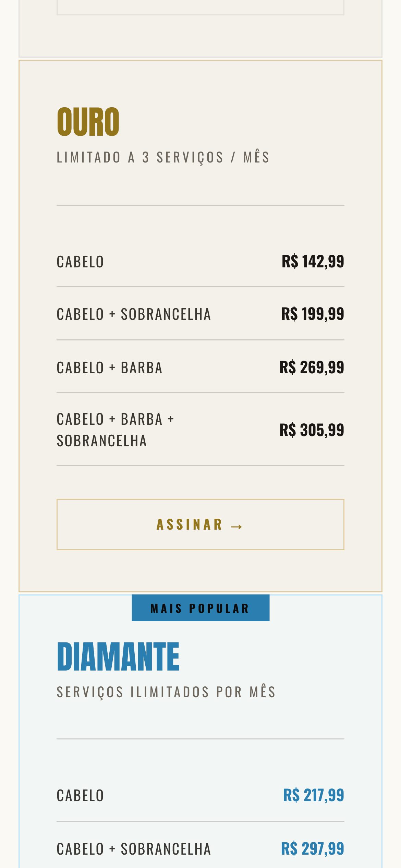This screenshot has height=868, width=401.
Task: Click the R$ 217,99 Diamante price
Action: click(313, 795)
